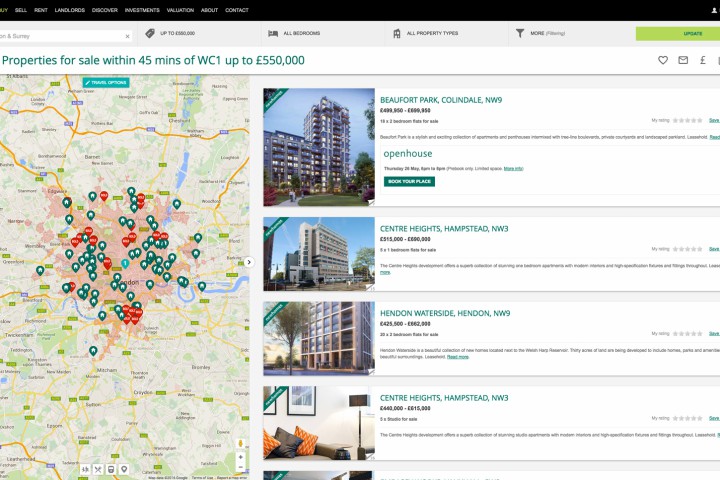Open the VALUATION menu item
The height and width of the screenshot is (480, 720).
(180, 10)
